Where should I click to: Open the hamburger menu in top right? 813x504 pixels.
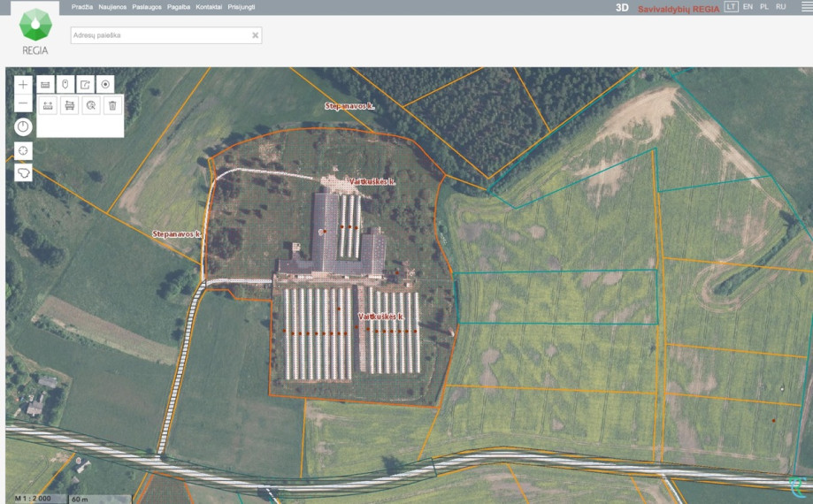click(808, 7)
